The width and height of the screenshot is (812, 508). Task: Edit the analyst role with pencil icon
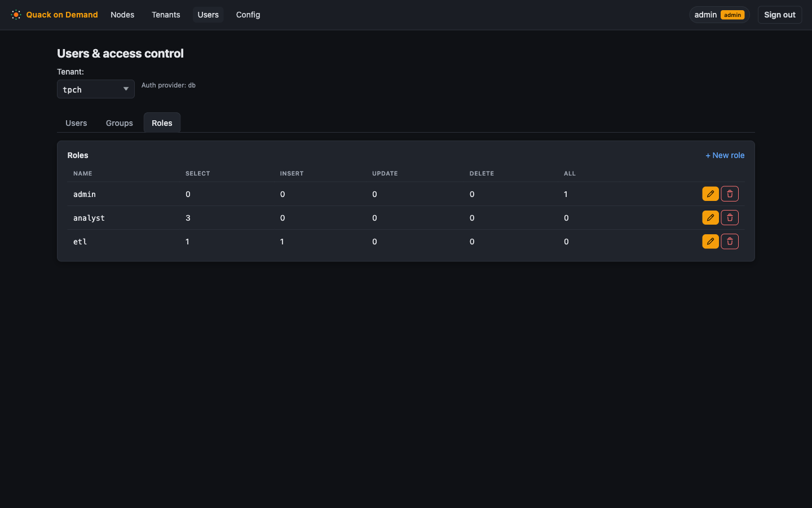pyautogui.click(x=710, y=217)
